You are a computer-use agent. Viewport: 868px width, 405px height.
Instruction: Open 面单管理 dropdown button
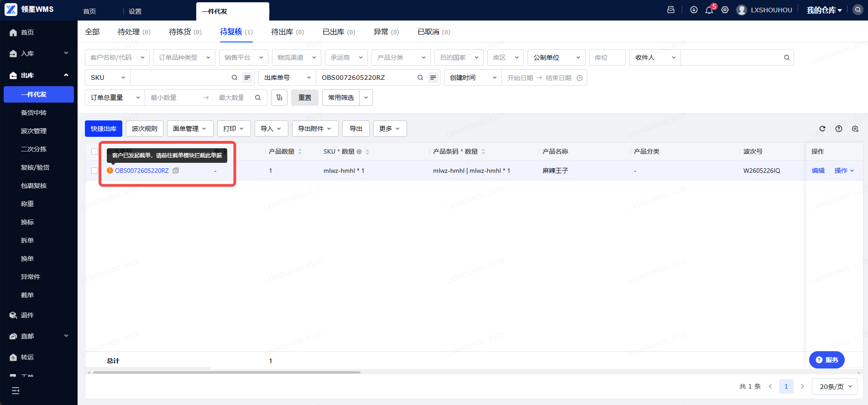pyautogui.click(x=190, y=129)
